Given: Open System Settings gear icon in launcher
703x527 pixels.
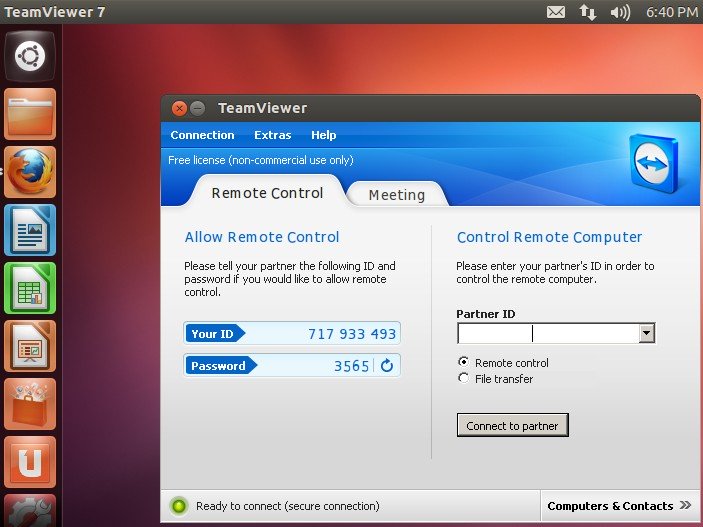Looking at the screenshot, I should (x=30, y=510).
